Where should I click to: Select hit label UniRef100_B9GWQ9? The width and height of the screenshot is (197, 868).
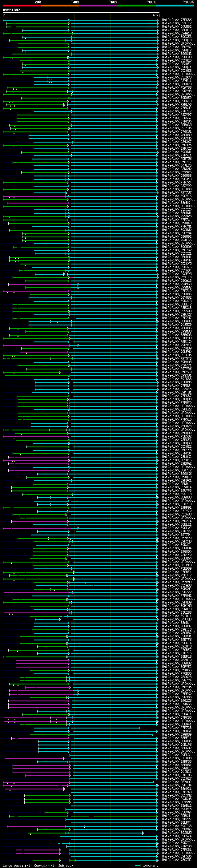(x=177, y=734)
